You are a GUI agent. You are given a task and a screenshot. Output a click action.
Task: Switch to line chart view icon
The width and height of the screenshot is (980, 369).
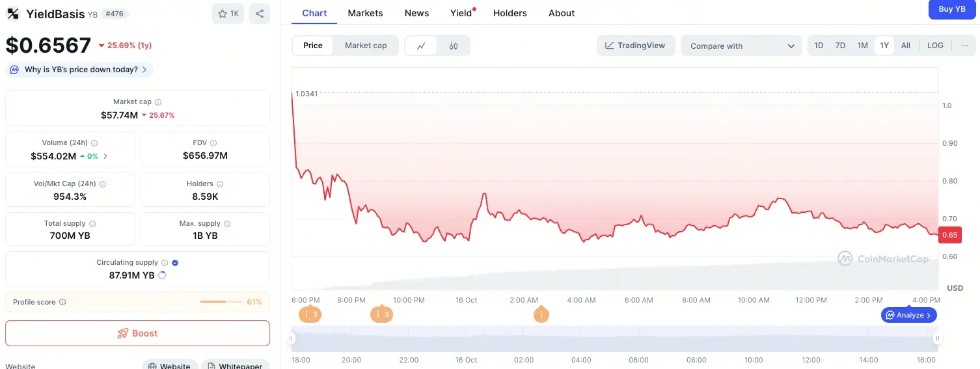[x=421, y=46]
